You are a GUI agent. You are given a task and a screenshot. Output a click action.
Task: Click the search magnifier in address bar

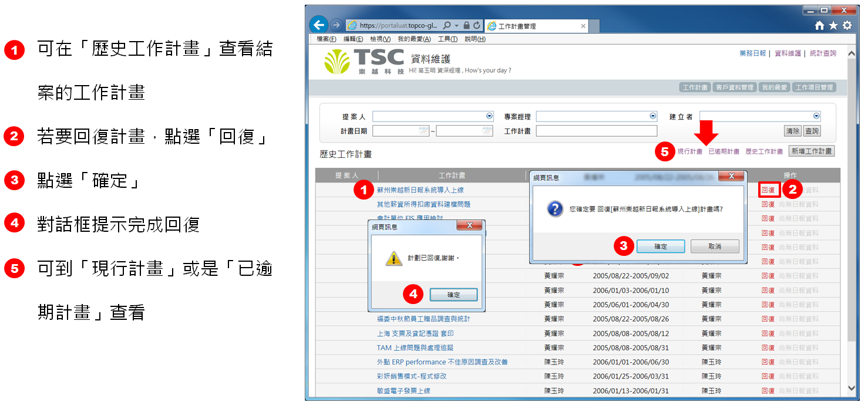click(447, 26)
